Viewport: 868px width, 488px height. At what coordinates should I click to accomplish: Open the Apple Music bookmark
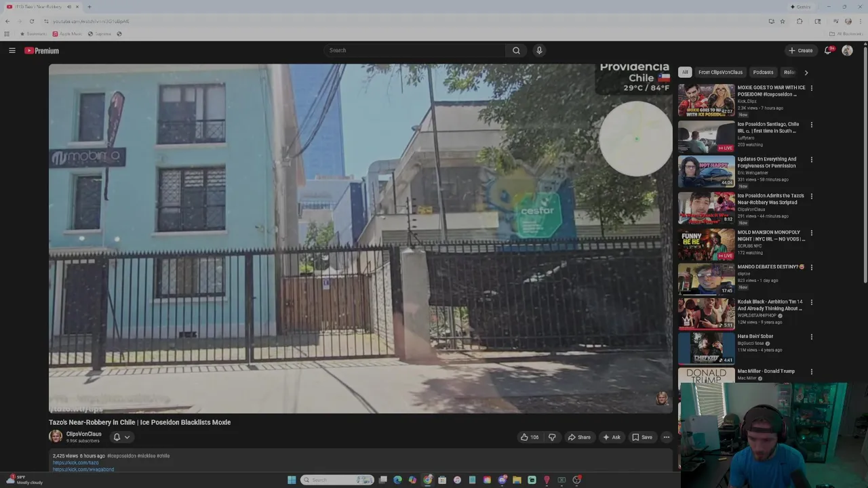point(67,34)
